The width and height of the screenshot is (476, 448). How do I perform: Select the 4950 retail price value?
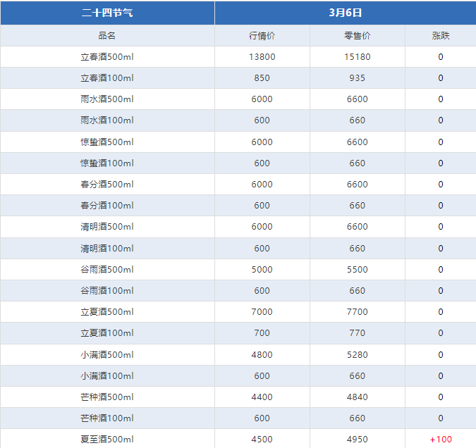358,440
